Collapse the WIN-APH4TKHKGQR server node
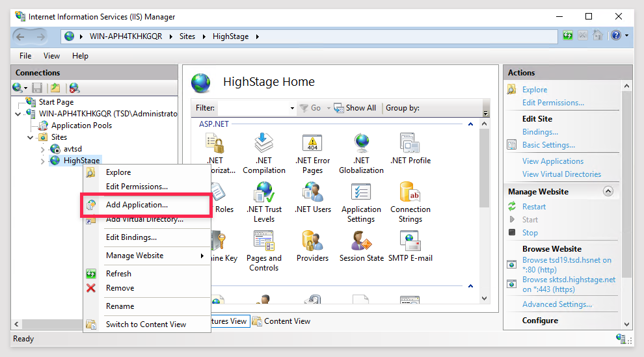 18,114
